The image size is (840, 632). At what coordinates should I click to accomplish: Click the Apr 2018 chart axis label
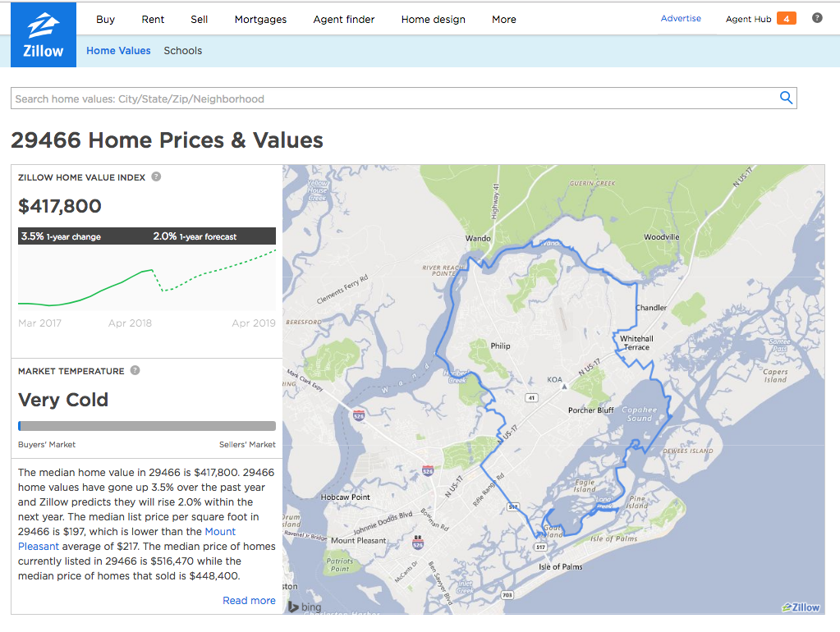click(130, 323)
